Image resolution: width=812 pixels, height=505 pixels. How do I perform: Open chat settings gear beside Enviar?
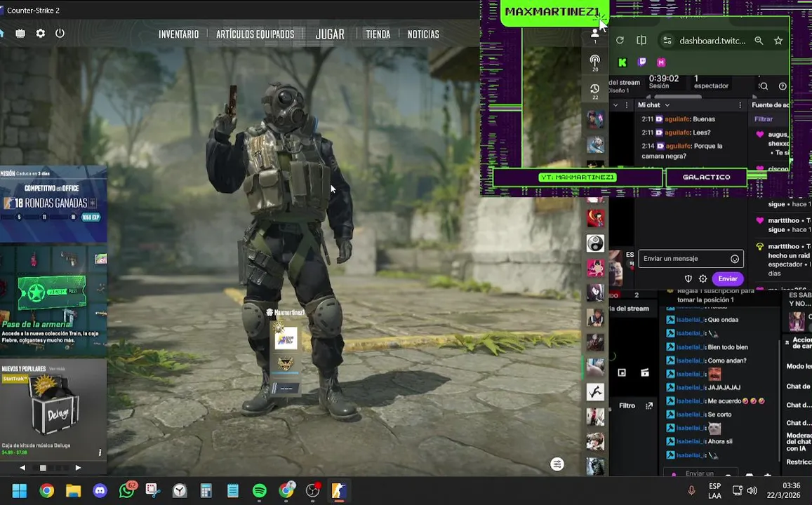(x=703, y=278)
